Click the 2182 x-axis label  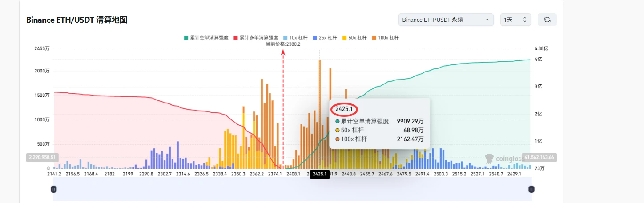point(109,174)
